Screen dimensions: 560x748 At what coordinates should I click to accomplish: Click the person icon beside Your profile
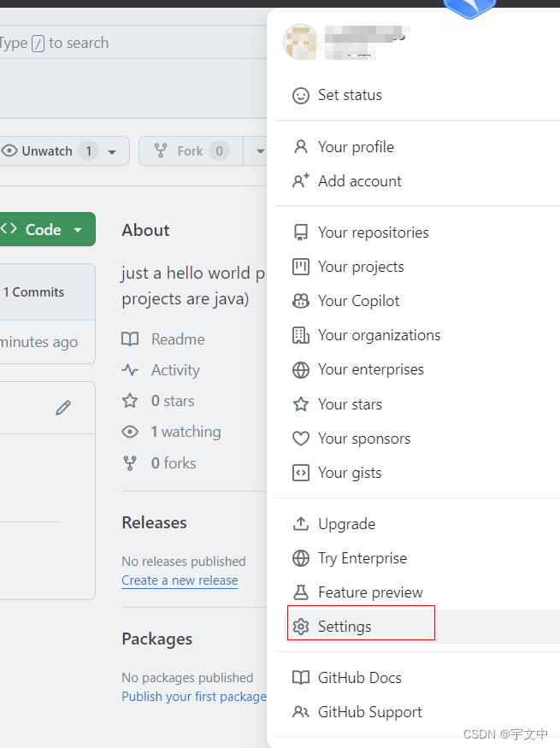[300, 147]
